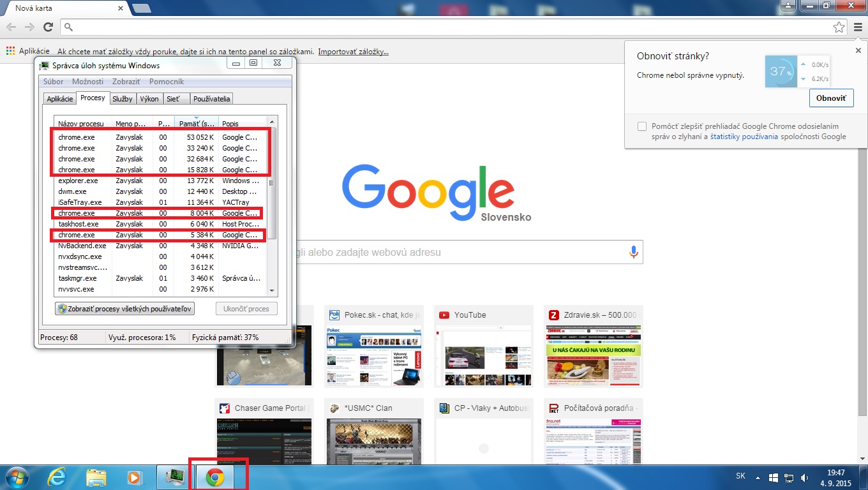The width and height of the screenshot is (868, 490).
Task: Open the Počítačová poradňa thumbnail
Action: click(593, 430)
